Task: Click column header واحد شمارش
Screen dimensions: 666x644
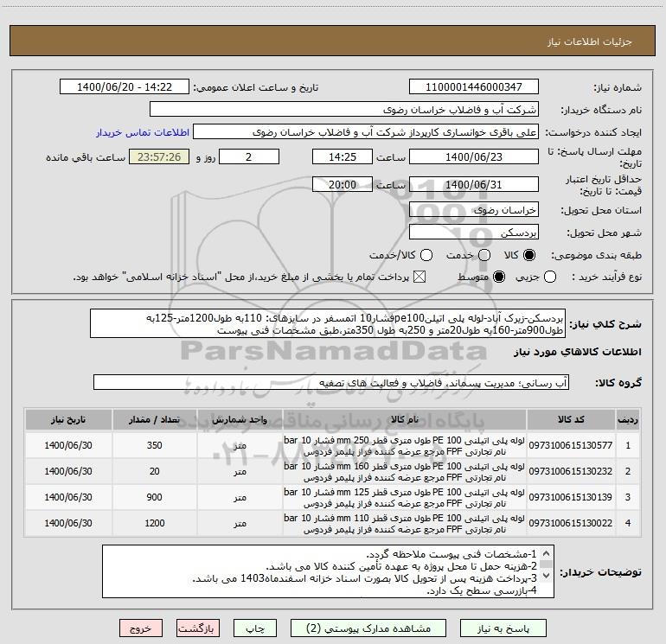Action: click(240, 419)
